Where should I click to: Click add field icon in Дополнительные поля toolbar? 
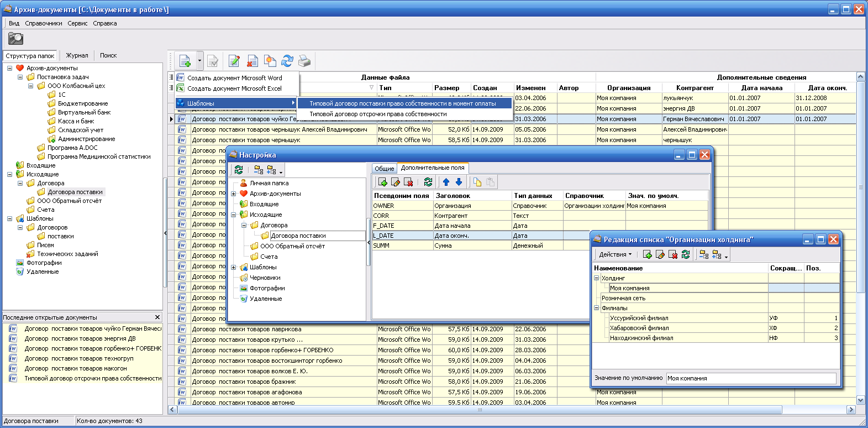coord(382,182)
